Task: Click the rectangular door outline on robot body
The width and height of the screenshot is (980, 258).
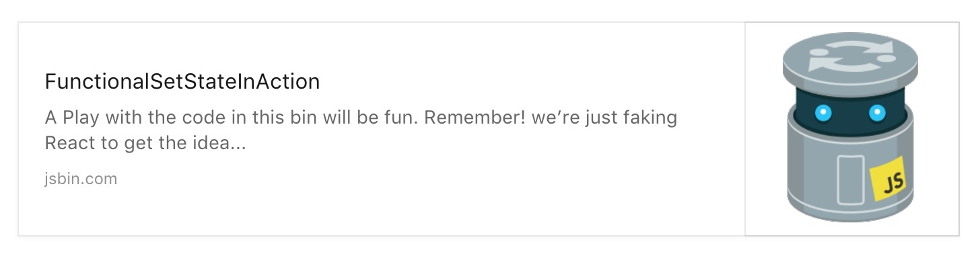Action: point(851,179)
